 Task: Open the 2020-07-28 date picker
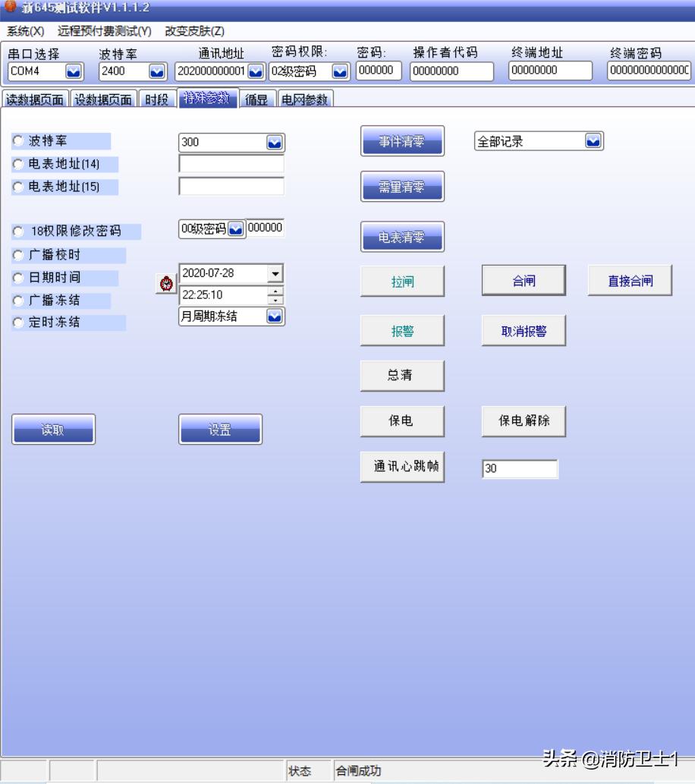pos(276,275)
